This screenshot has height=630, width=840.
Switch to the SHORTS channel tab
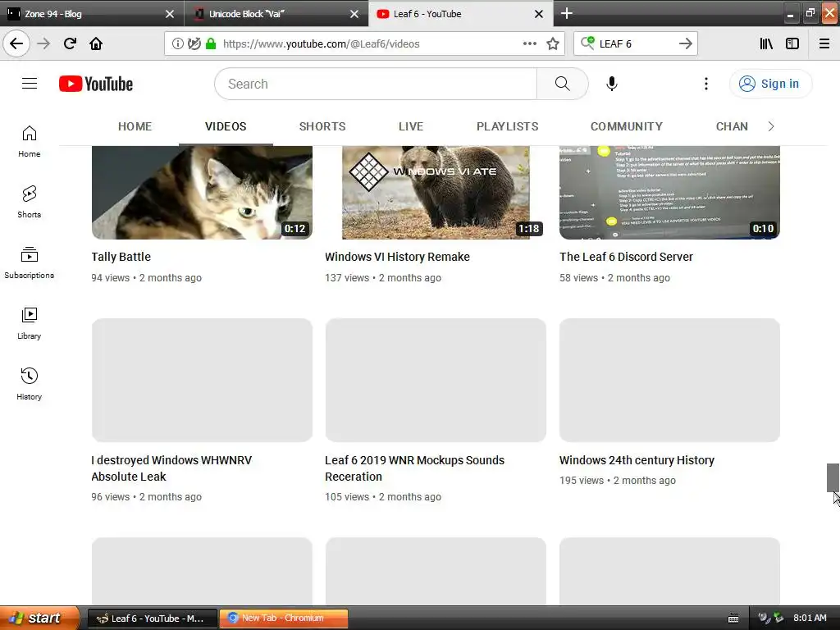(322, 126)
